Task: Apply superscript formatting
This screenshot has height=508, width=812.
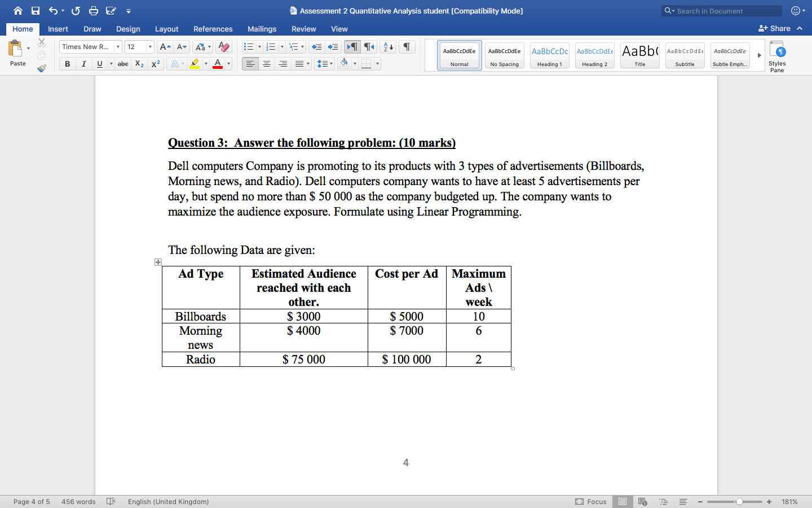Action: point(155,64)
